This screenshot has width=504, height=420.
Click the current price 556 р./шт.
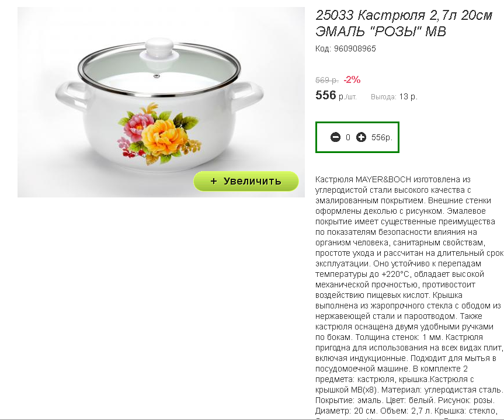pos(336,96)
